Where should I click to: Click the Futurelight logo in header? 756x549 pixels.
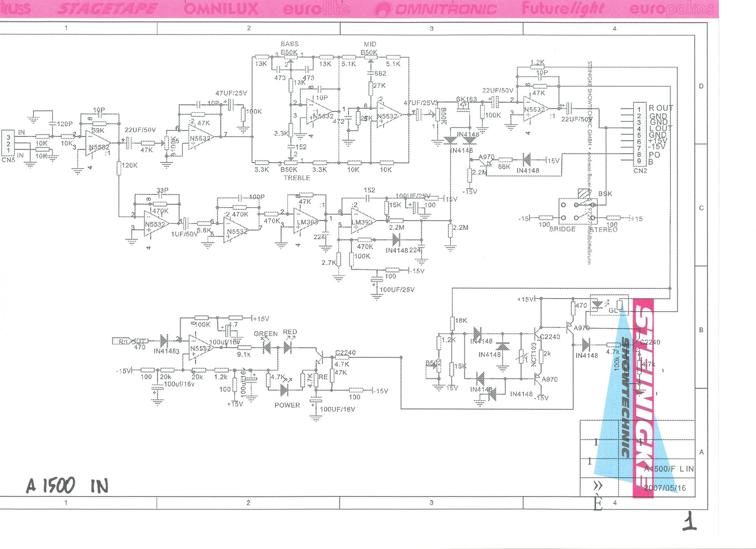click(563, 8)
